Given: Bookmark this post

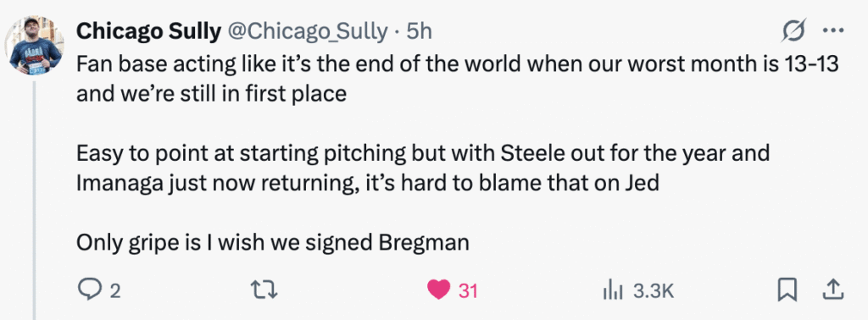Looking at the screenshot, I should tap(786, 290).
